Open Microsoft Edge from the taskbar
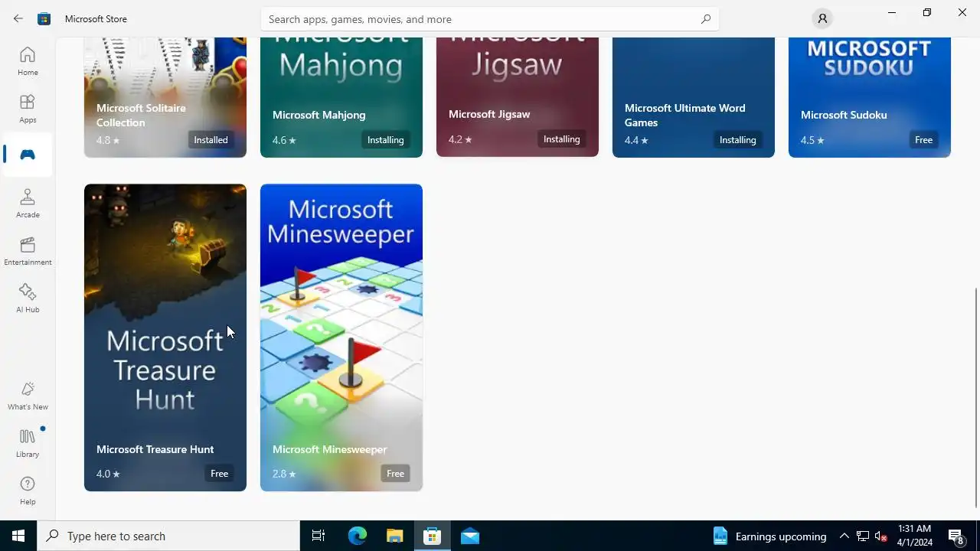This screenshot has width=980, height=551. [358, 536]
